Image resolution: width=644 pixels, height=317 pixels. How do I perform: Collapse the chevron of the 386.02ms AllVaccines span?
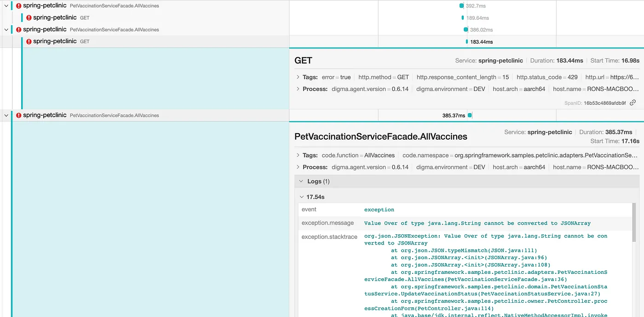pyautogui.click(x=6, y=29)
